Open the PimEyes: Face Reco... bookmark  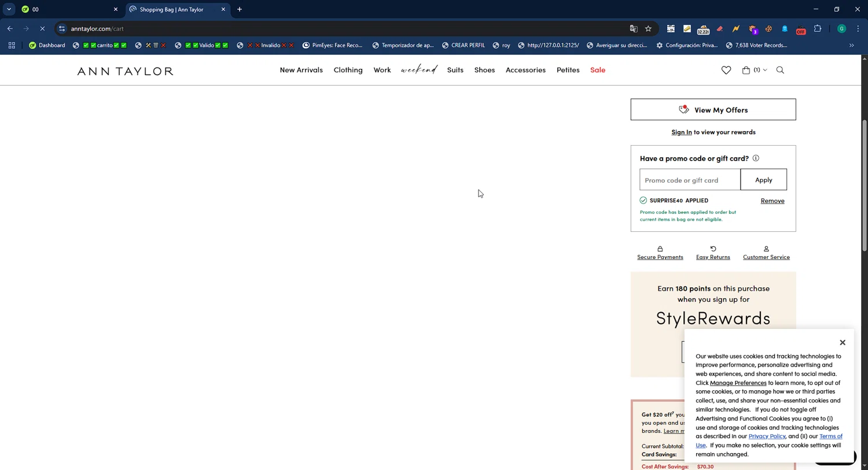point(332,45)
